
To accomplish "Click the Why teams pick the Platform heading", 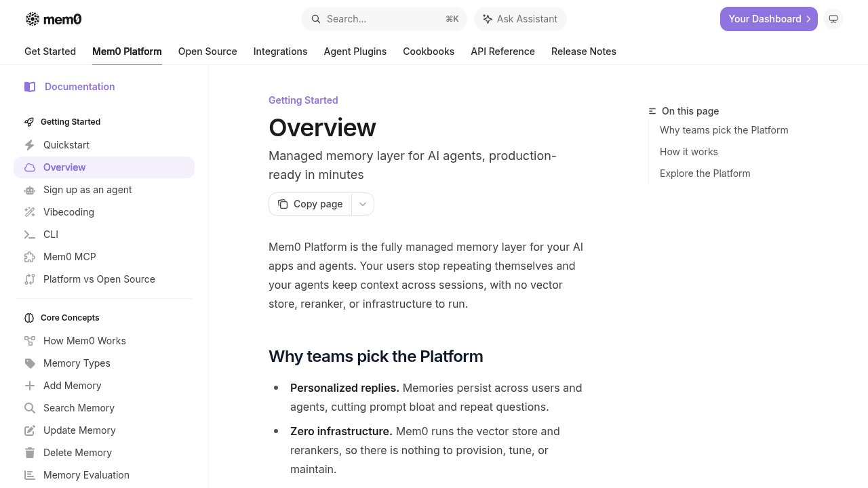I will coord(376,357).
